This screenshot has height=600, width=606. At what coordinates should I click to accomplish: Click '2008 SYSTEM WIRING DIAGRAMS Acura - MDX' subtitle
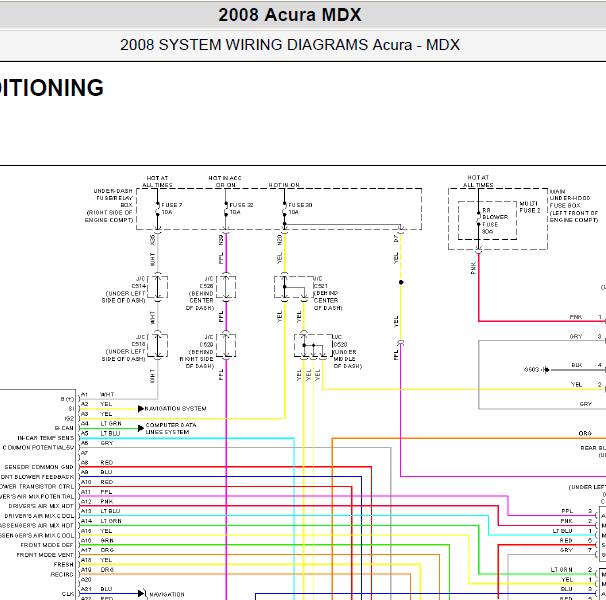[x=290, y=45]
